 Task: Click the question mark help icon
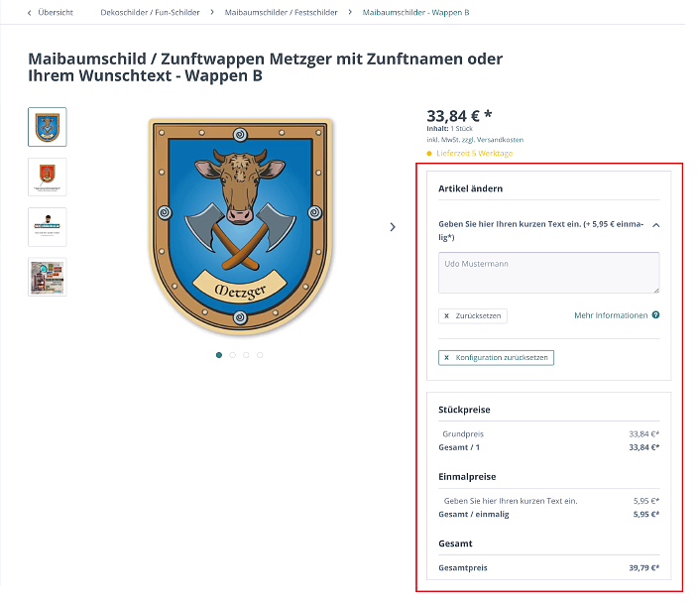(x=655, y=315)
